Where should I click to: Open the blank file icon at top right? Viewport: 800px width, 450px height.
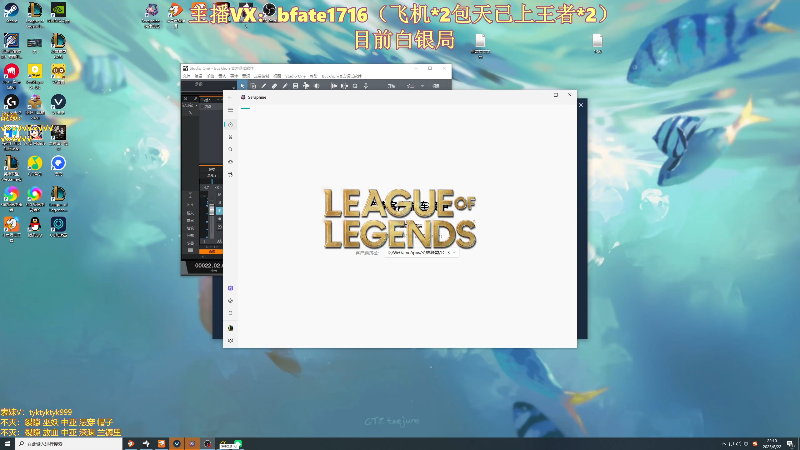(x=597, y=43)
